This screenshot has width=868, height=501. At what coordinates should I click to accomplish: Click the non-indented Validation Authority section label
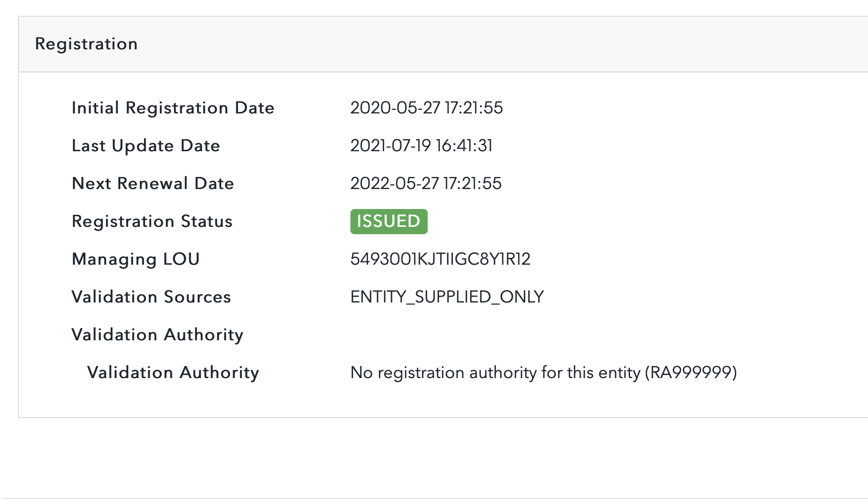[x=157, y=335]
